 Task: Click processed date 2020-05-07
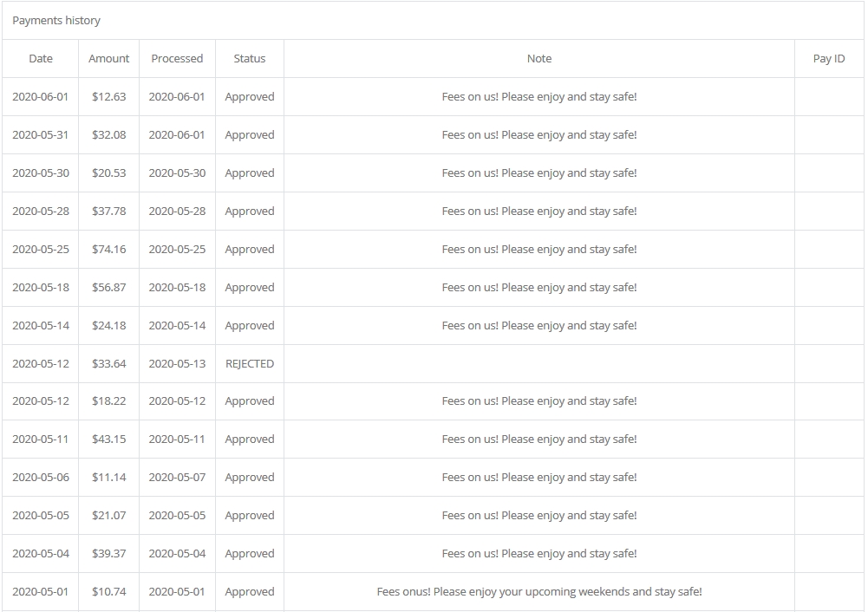pos(177,478)
